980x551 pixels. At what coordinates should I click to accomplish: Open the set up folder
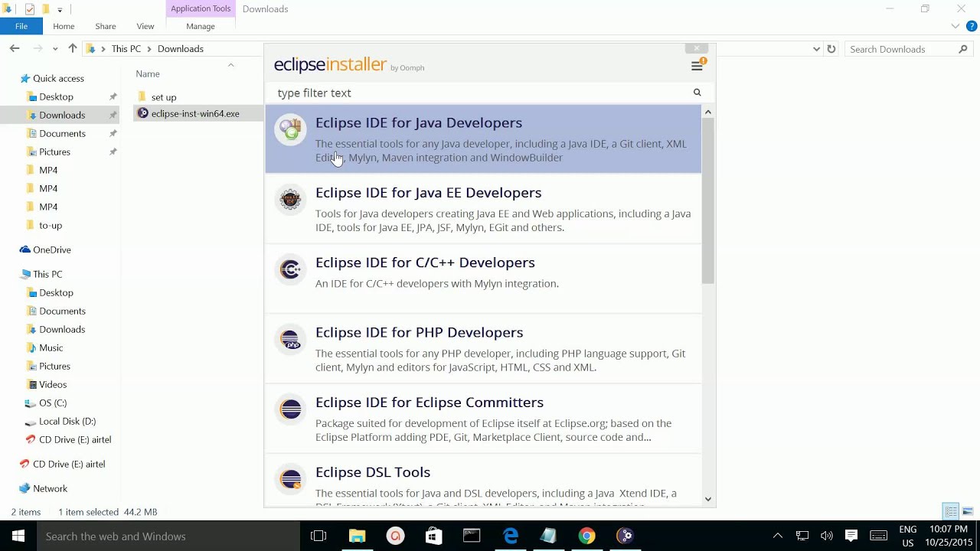(164, 97)
